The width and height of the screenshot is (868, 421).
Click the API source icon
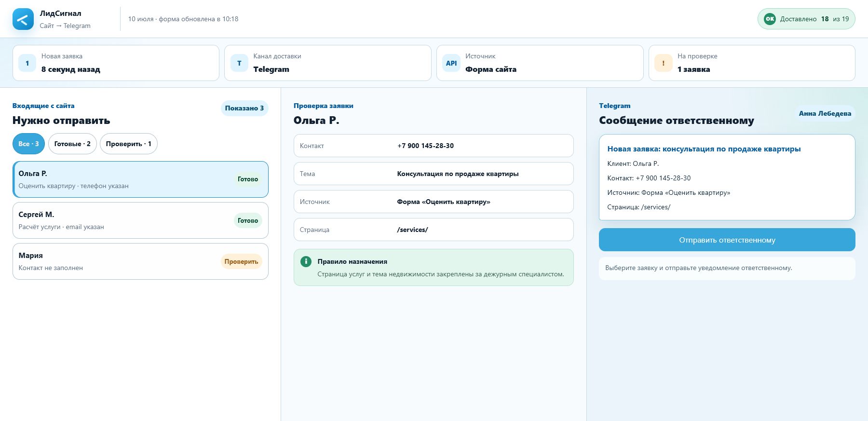click(451, 63)
